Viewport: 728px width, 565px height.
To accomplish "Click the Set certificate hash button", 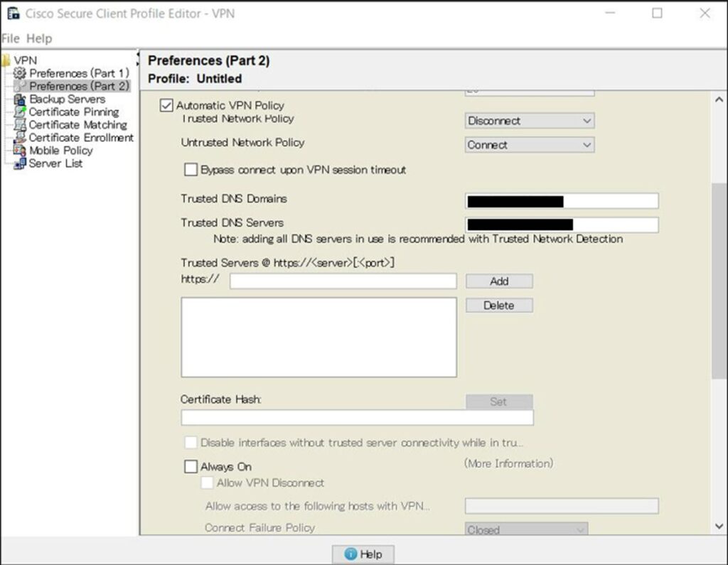I will coord(499,402).
